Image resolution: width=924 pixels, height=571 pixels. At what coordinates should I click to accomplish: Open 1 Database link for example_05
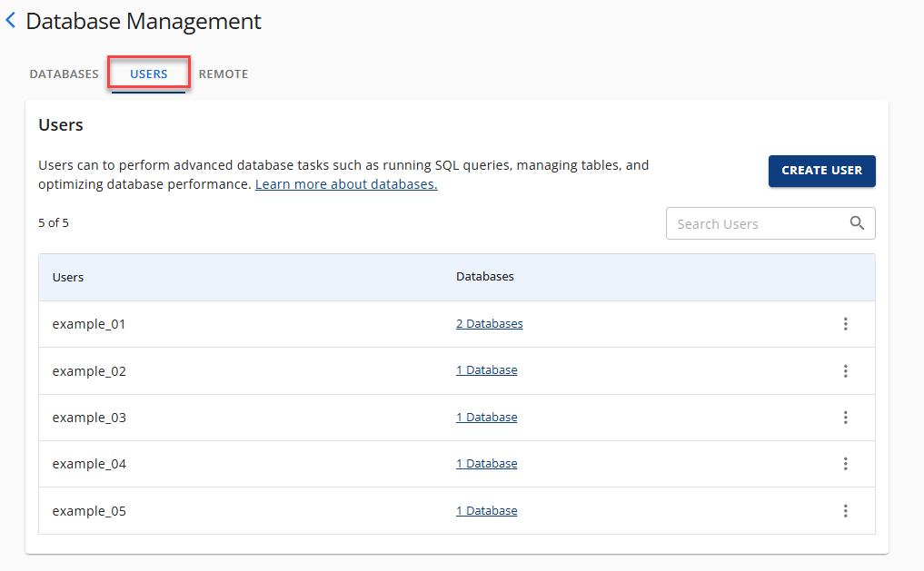tap(486, 510)
